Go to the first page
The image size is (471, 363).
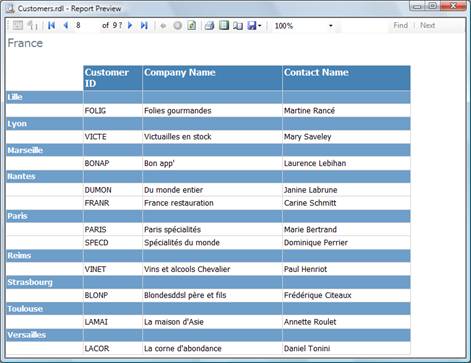51,25
